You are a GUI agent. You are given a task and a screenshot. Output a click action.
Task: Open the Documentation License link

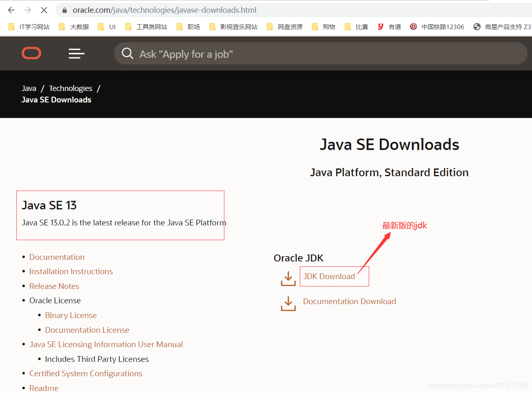coord(87,330)
